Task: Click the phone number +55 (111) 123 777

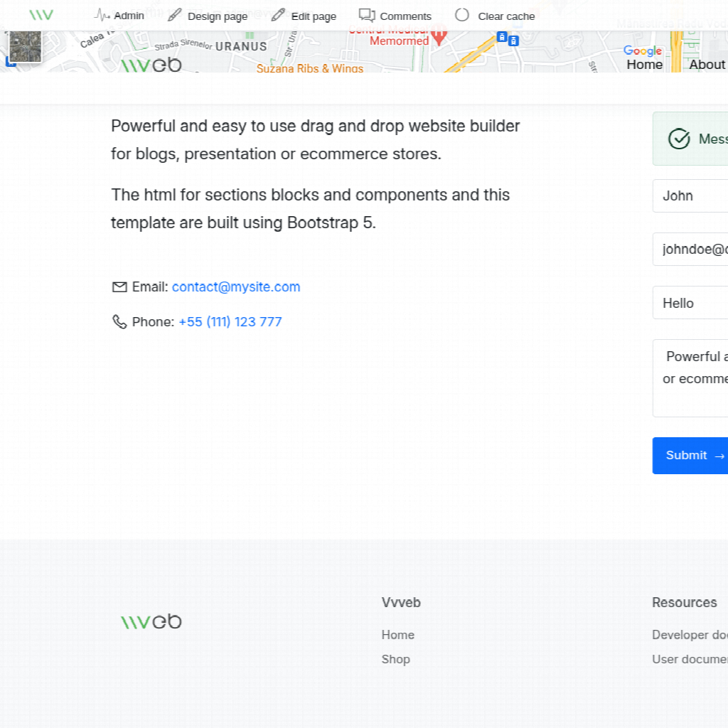Action: (x=230, y=322)
